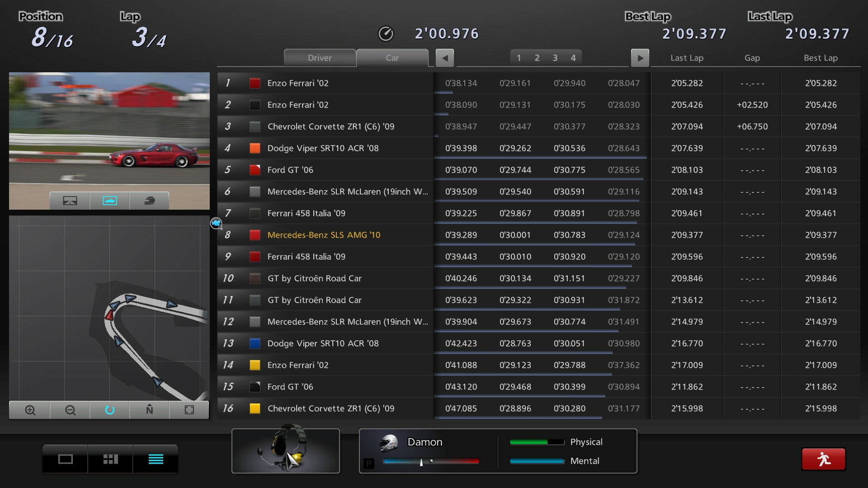
Task: Advance sector view with right arrow
Action: (x=640, y=58)
